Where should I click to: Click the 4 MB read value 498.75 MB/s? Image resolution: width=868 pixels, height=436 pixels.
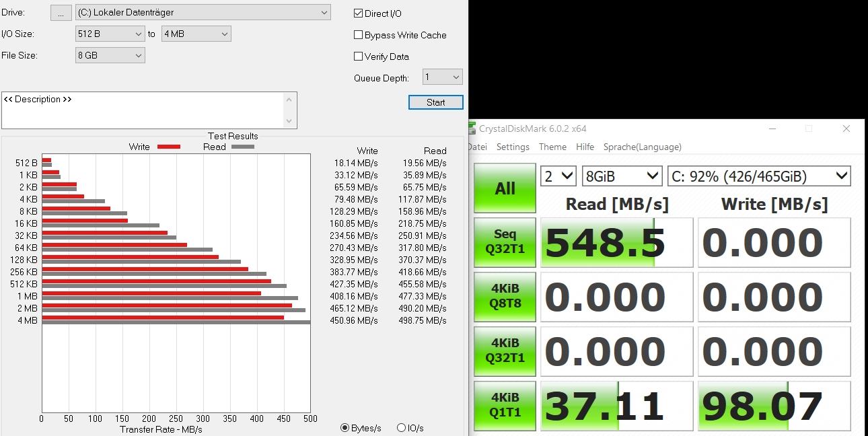click(423, 320)
